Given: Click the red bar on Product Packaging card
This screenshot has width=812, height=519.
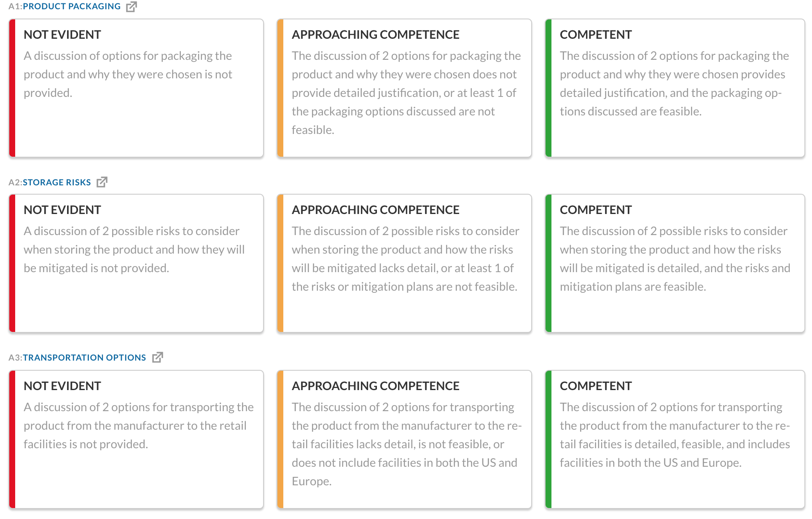Looking at the screenshot, I should pos(12,88).
